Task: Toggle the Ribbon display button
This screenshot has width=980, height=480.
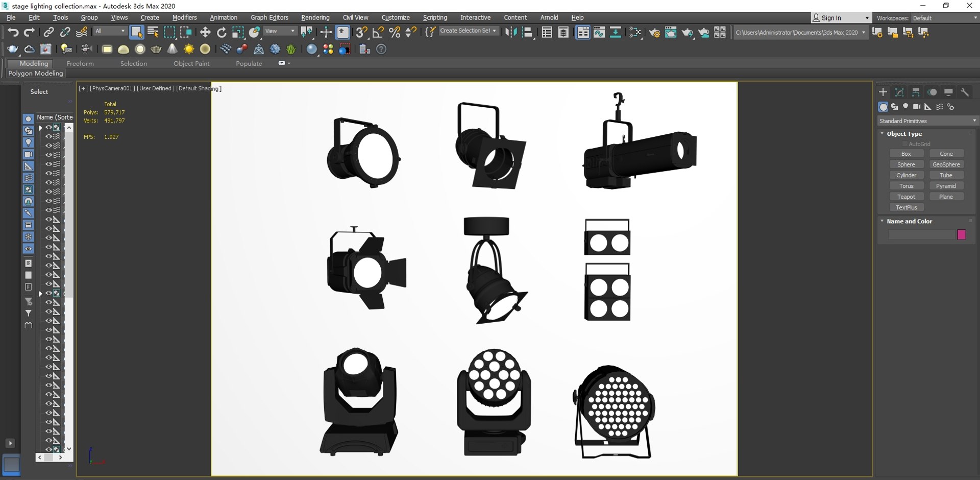Action: (x=582, y=32)
